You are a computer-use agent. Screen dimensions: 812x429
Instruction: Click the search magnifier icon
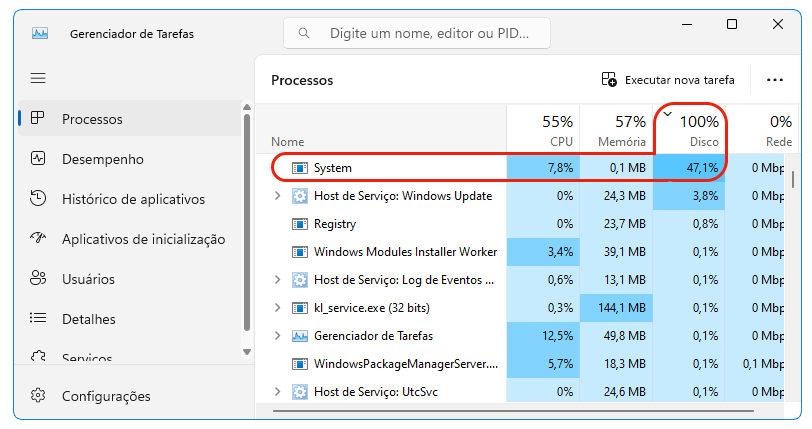tap(304, 33)
